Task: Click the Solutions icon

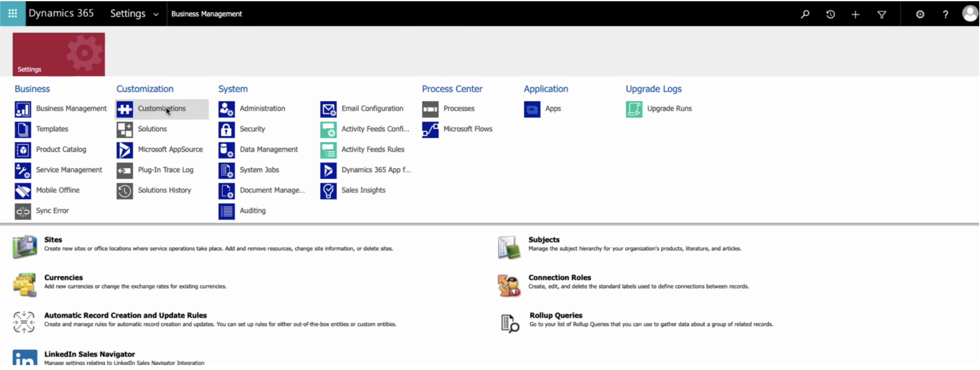Action: 125,129
